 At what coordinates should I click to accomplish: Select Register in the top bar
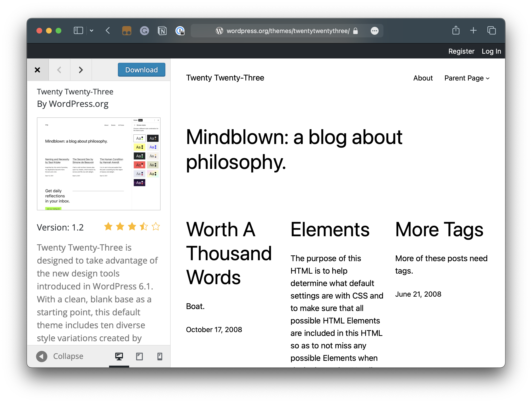461,51
